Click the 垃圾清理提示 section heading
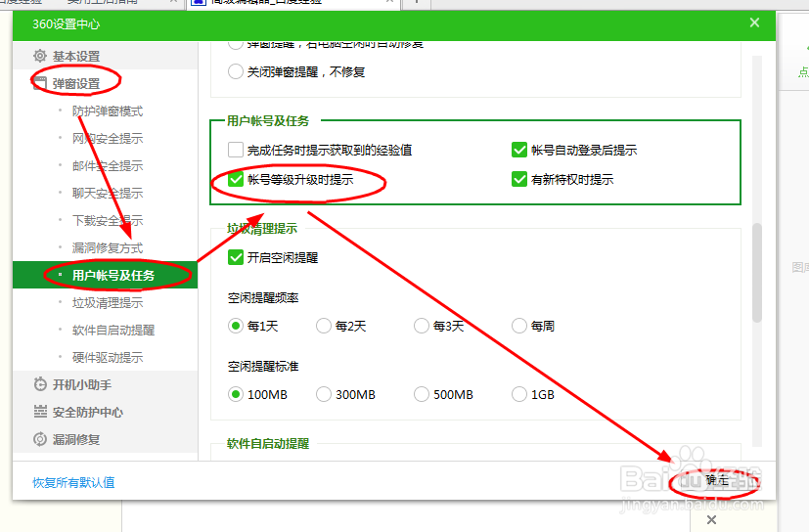 [262, 229]
